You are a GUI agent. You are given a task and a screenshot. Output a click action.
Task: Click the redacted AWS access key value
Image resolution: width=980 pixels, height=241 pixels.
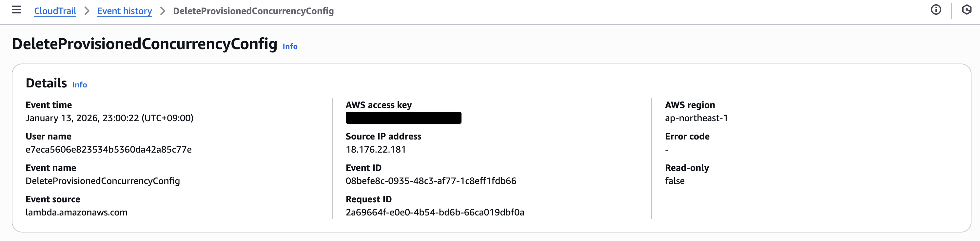click(x=403, y=118)
